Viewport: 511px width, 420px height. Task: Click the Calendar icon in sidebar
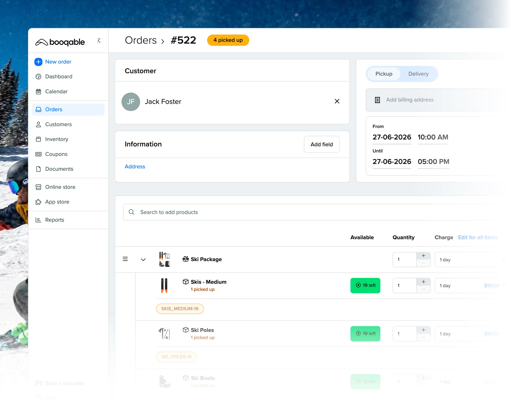pos(38,92)
